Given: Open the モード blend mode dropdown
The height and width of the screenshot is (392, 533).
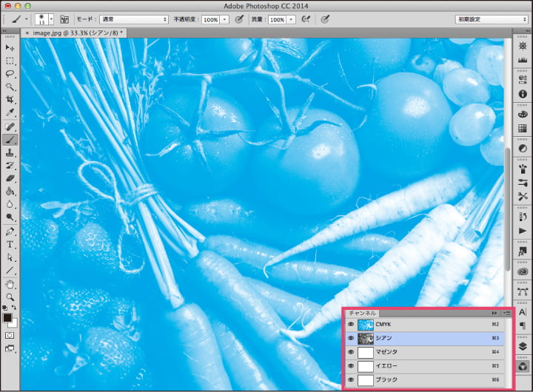Looking at the screenshot, I should click(133, 19).
